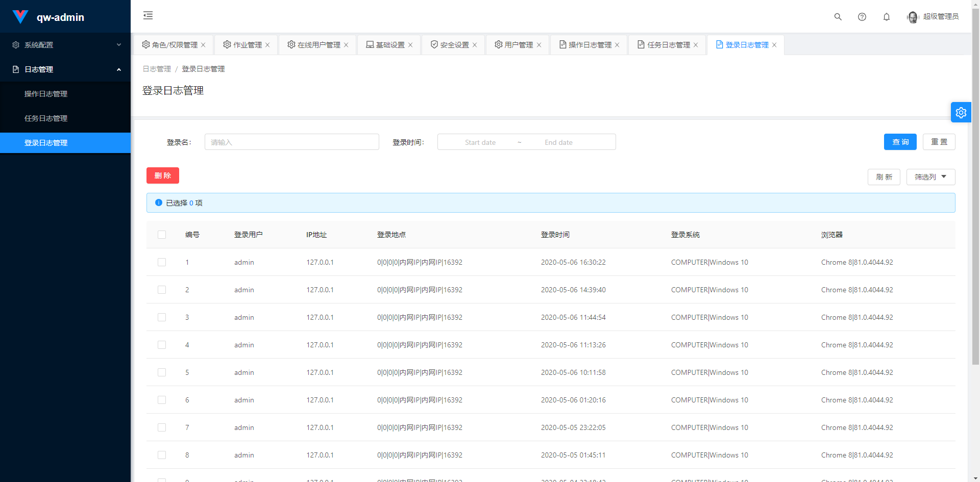This screenshot has width=980, height=482.
Task: Click the qw-admin logo icon
Action: point(20,17)
